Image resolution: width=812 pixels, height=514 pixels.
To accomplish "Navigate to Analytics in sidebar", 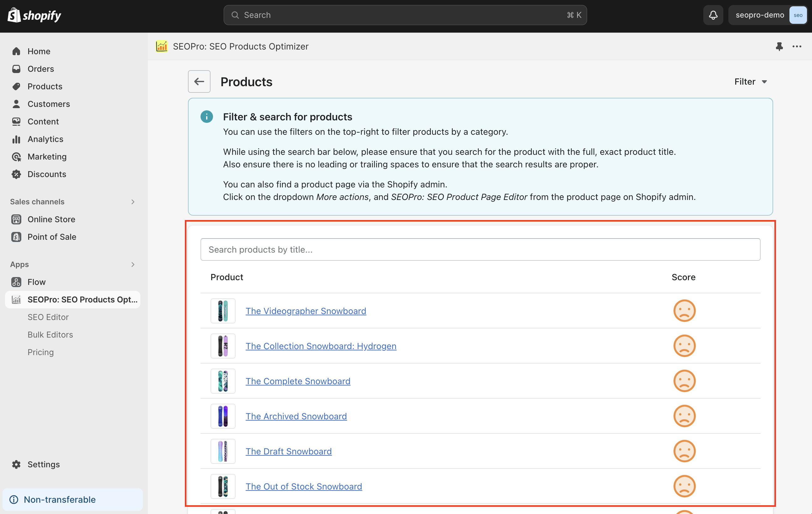I will [45, 139].
